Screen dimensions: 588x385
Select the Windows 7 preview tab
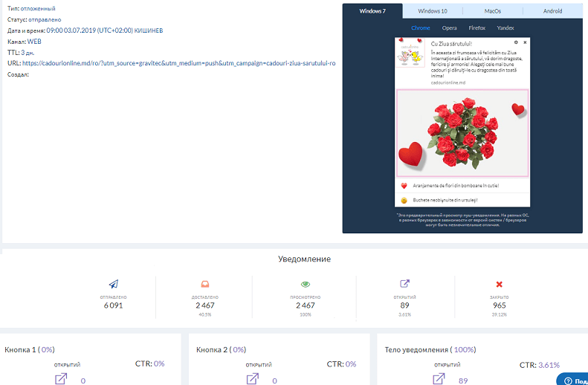point(372,11)
